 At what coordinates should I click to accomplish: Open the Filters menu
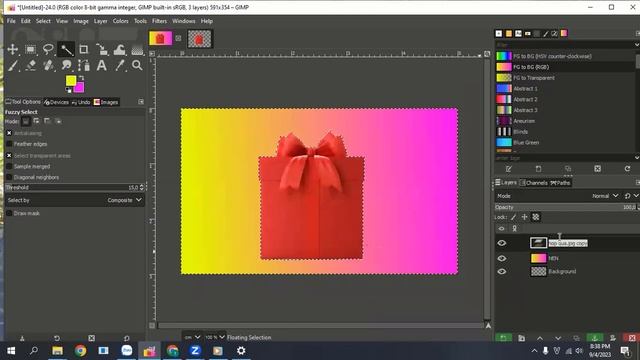[159, 21]
